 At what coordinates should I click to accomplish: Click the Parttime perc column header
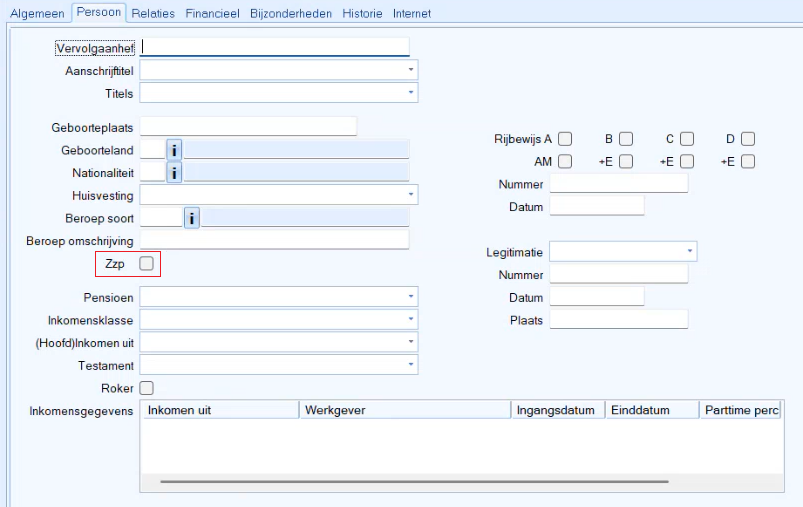(x=741, y=410)
